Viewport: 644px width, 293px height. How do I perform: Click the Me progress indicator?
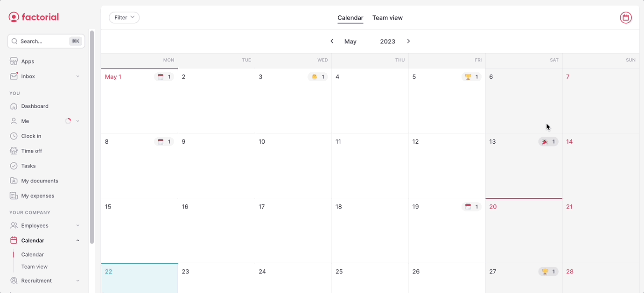point(68,121)
